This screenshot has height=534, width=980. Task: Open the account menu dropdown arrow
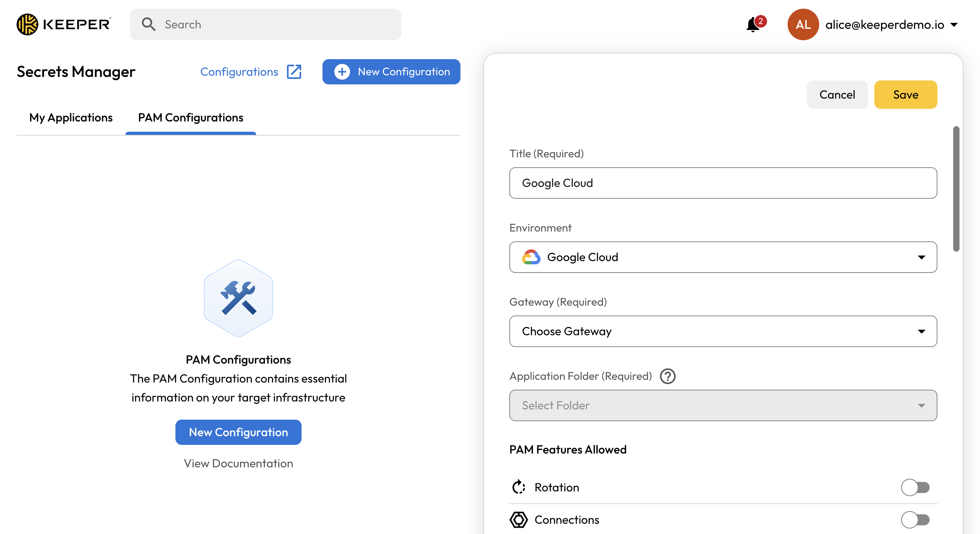point(954,25)
